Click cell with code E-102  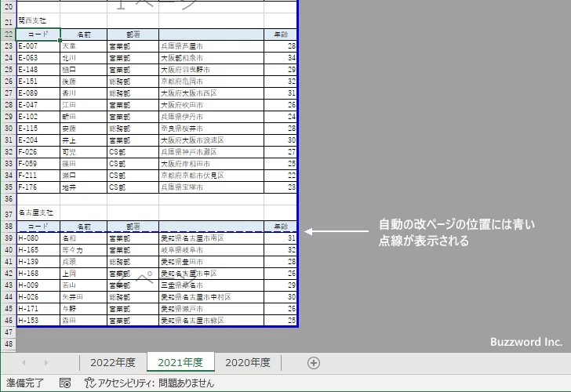pyautogui.click(x=38, y=117)
